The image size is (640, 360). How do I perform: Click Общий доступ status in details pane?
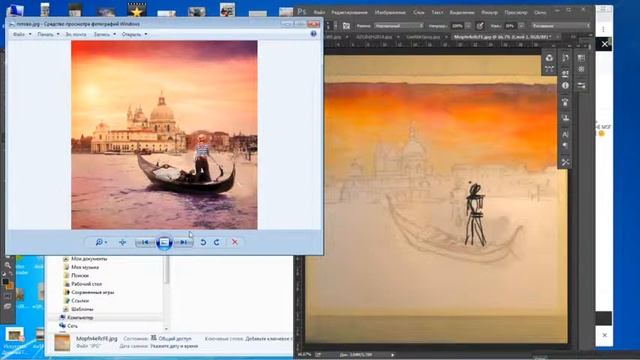tap(176, 338)
